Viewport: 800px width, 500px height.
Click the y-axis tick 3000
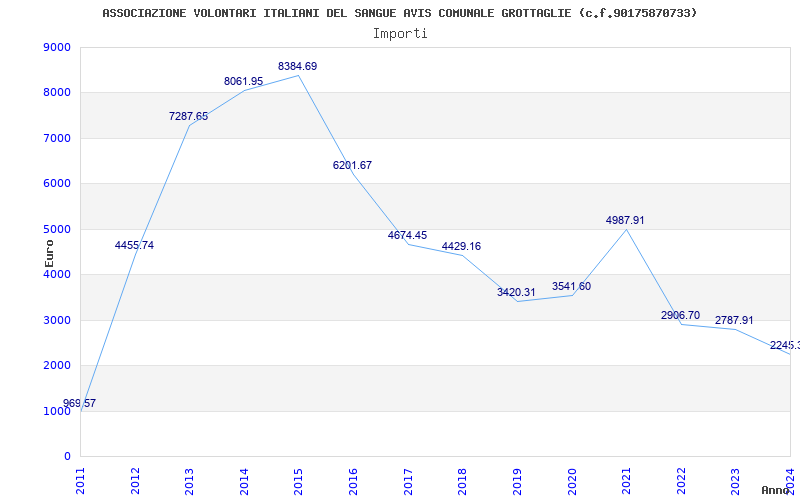(57, 320)
